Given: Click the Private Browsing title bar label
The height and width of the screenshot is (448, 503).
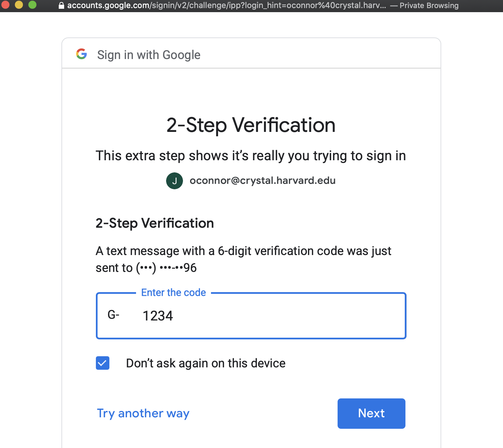Looking at the screenshot, I should [x=429, y=6].
